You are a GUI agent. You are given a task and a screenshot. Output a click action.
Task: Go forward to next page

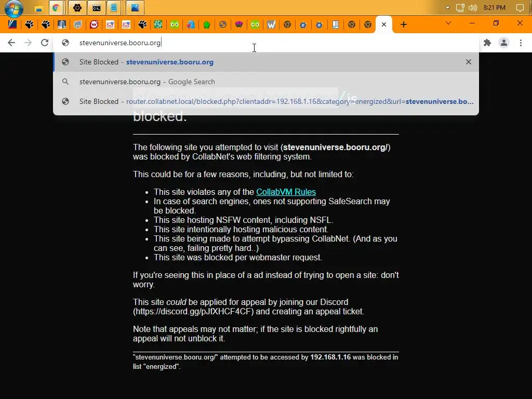[x=28, y=43]
